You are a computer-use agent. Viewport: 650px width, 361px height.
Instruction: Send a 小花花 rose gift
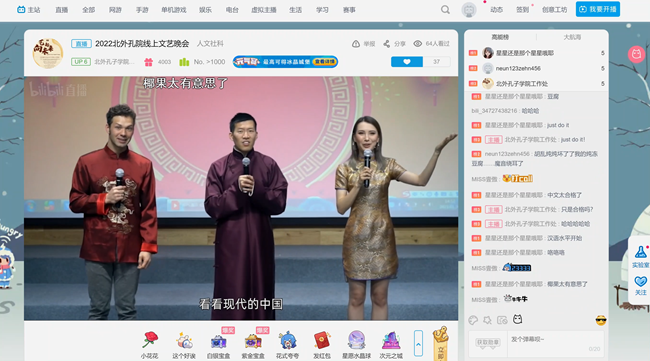(150, 340)
